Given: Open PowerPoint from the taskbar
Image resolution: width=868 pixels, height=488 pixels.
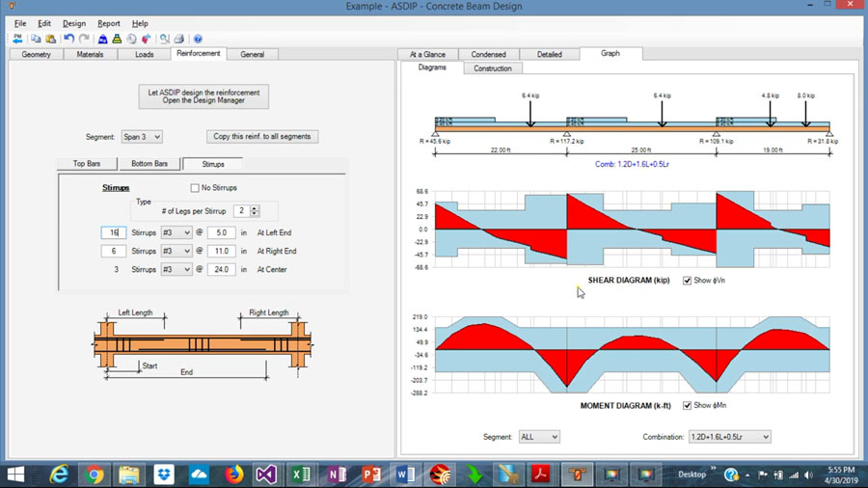Looking at the screenshot, I should (x=371, y=474).
